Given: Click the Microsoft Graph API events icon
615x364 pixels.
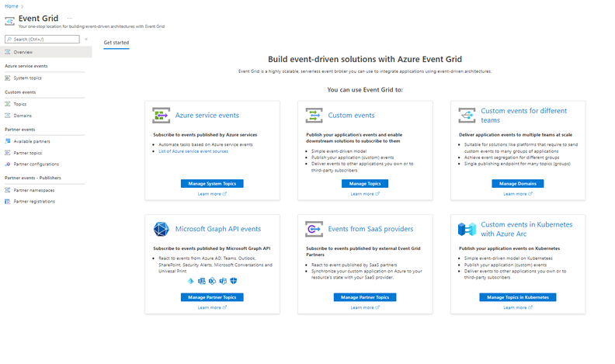Looking at the screenshot, I should point(161,229).
